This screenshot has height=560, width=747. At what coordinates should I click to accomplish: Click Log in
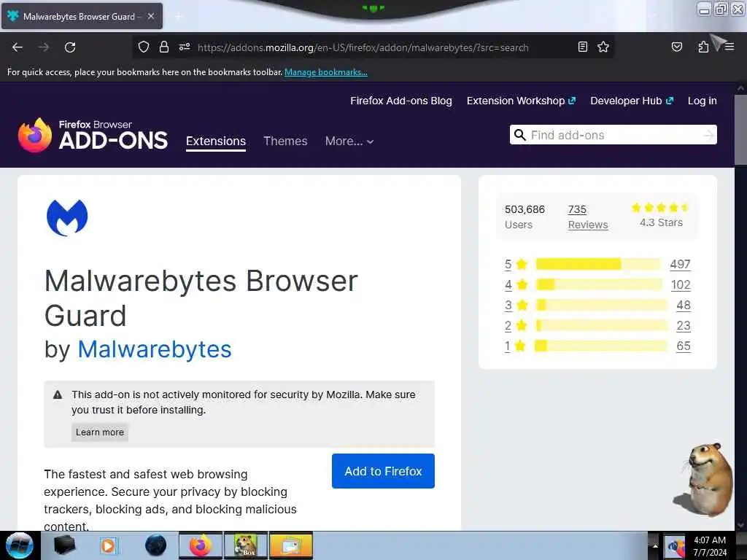tap(703, 101)
